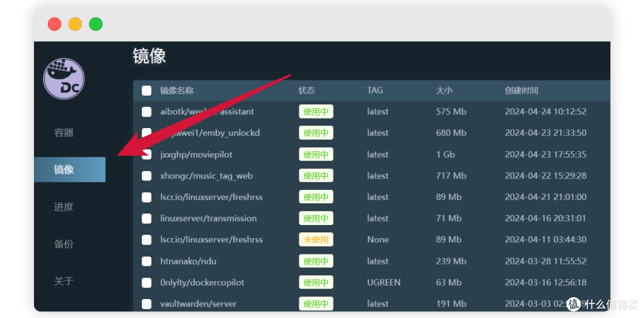Click the 镜像 page heading
The width and height of the screenshot is (644, 318).
pyautogui.click(x=150, y=56)
